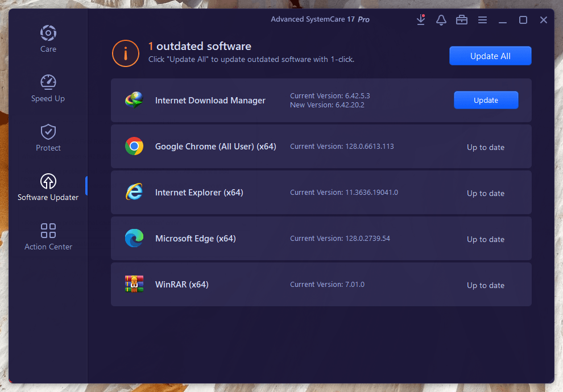Click Up to date status for WinRAR
The width and height of the screenshot is (563, 392).
pos(486,285)
